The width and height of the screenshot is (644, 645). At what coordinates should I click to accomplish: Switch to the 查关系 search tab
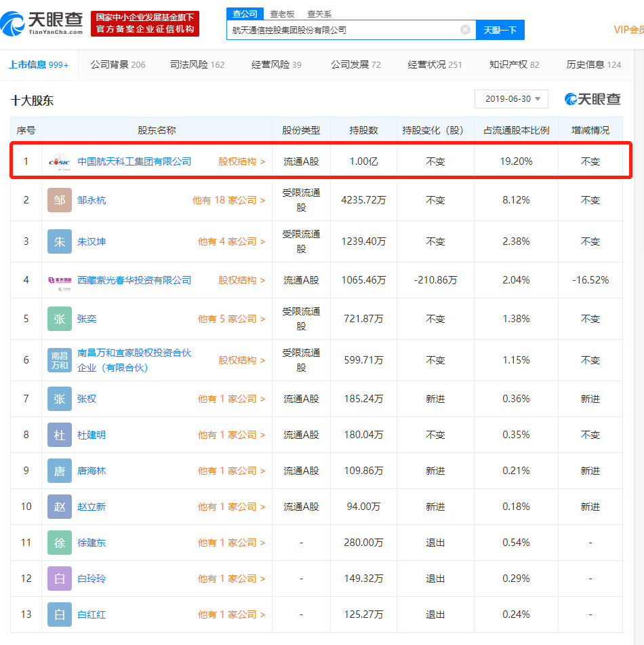pos(319,14)
